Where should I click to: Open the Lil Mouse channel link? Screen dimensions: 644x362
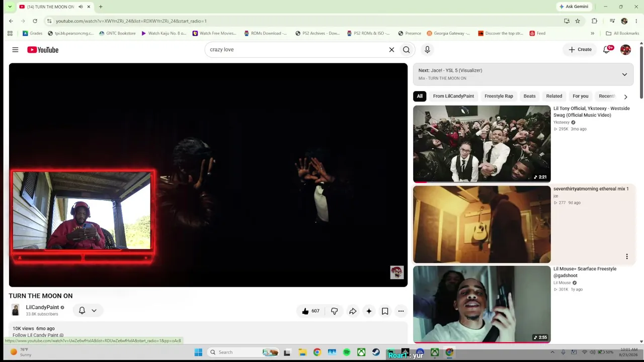[562, 283]
